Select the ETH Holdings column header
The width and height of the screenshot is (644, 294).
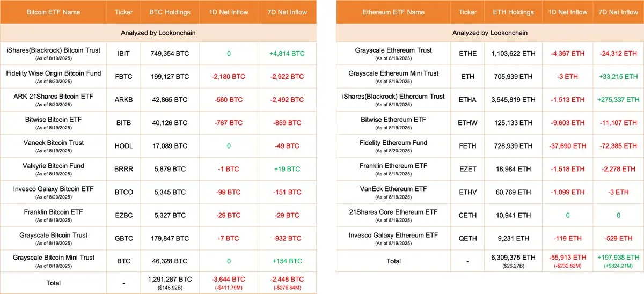[514, 12]
